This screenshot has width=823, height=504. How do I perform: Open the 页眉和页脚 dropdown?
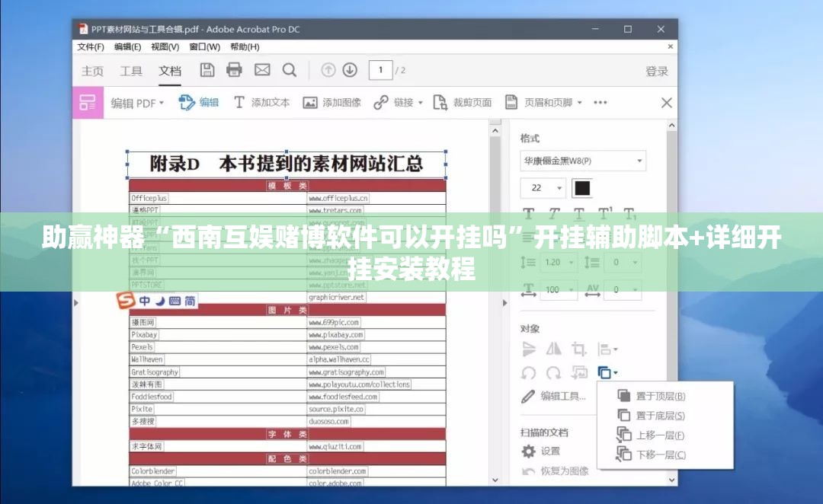click(x=544, y=102)
